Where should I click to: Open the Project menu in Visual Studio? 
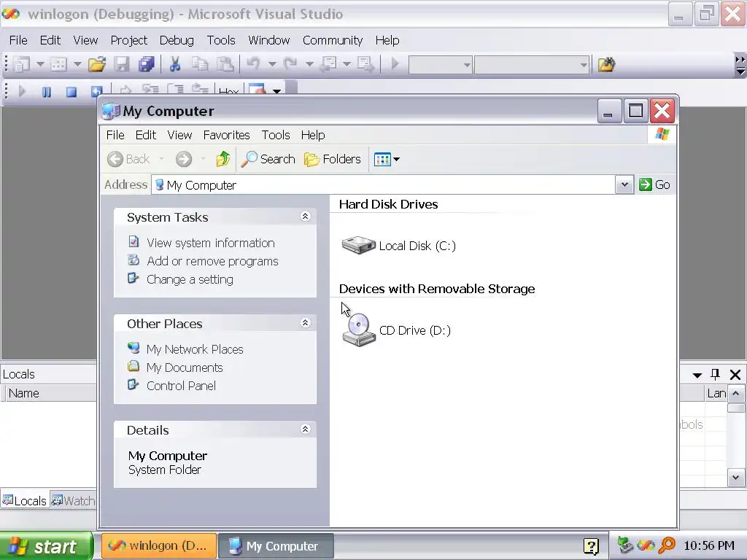(128, 41)
